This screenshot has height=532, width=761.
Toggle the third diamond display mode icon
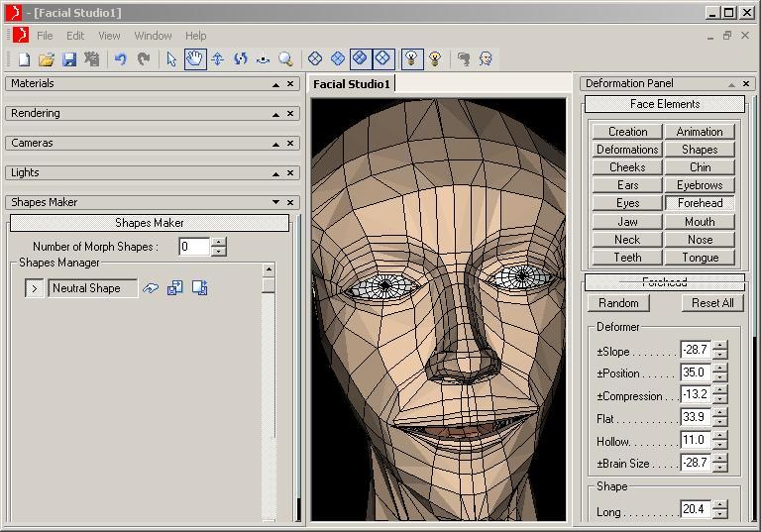(x=360, y=59)
